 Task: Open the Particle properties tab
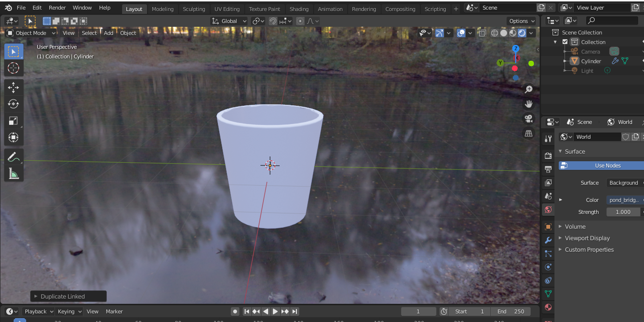[548, 254]
